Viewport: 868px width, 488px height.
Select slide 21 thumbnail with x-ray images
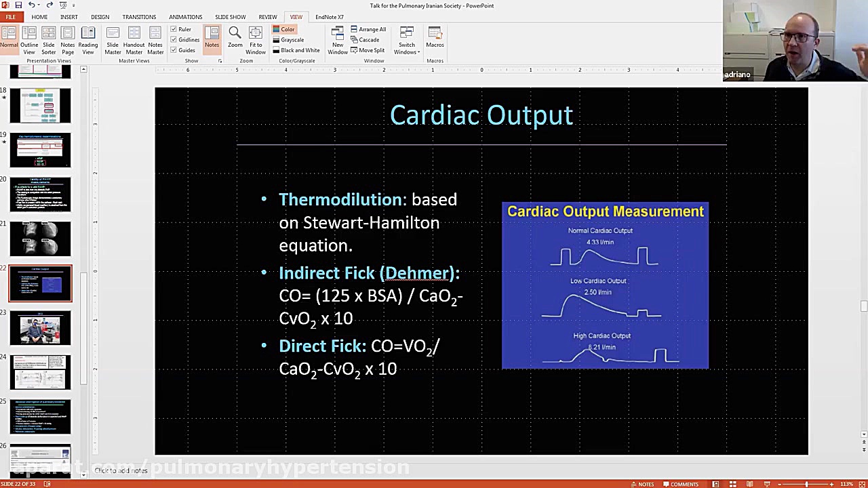coord(40,239)
